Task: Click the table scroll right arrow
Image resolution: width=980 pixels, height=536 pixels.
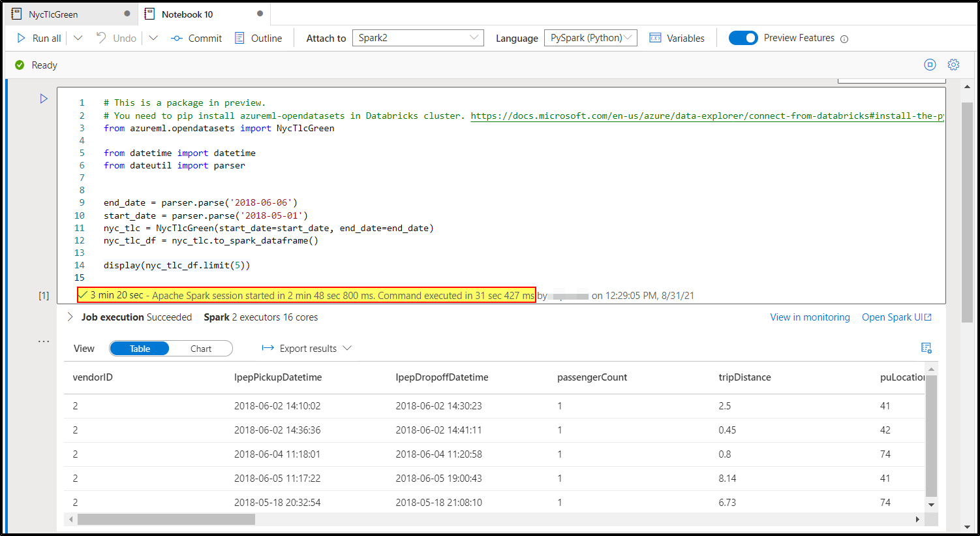Action: pos(917,520)
